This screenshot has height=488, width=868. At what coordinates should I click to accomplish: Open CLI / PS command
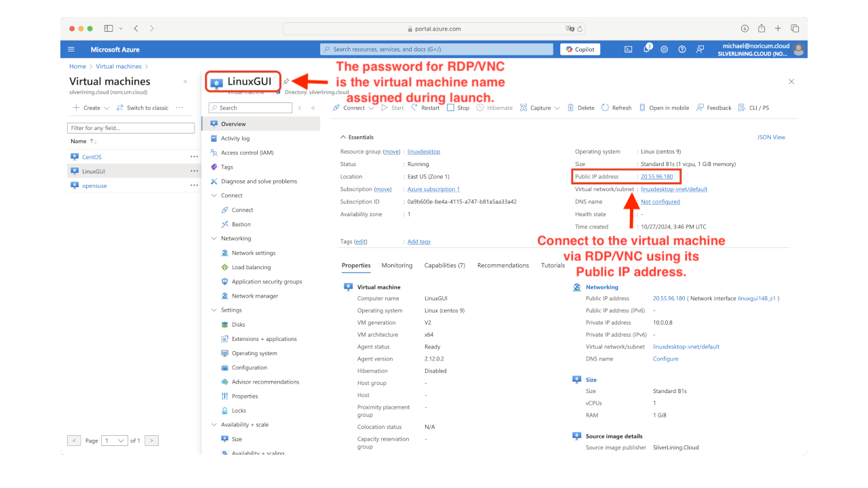point(753,108)
